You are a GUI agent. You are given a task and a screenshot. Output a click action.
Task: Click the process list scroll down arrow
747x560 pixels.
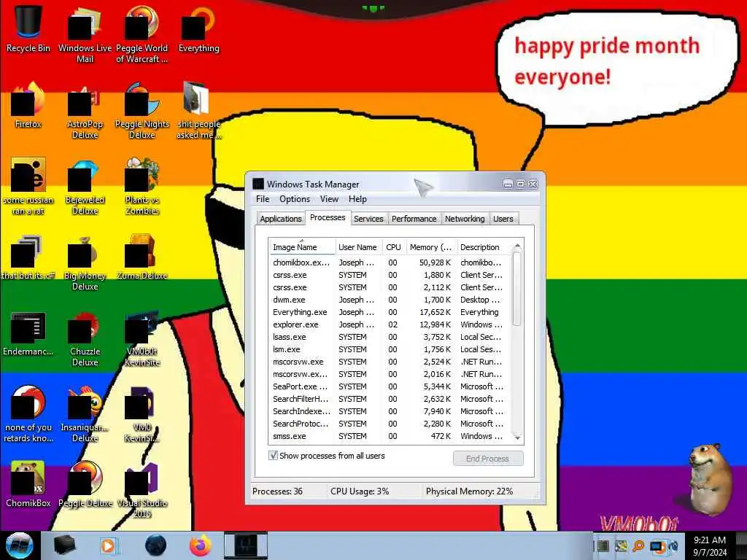click(x=517, y=437)
